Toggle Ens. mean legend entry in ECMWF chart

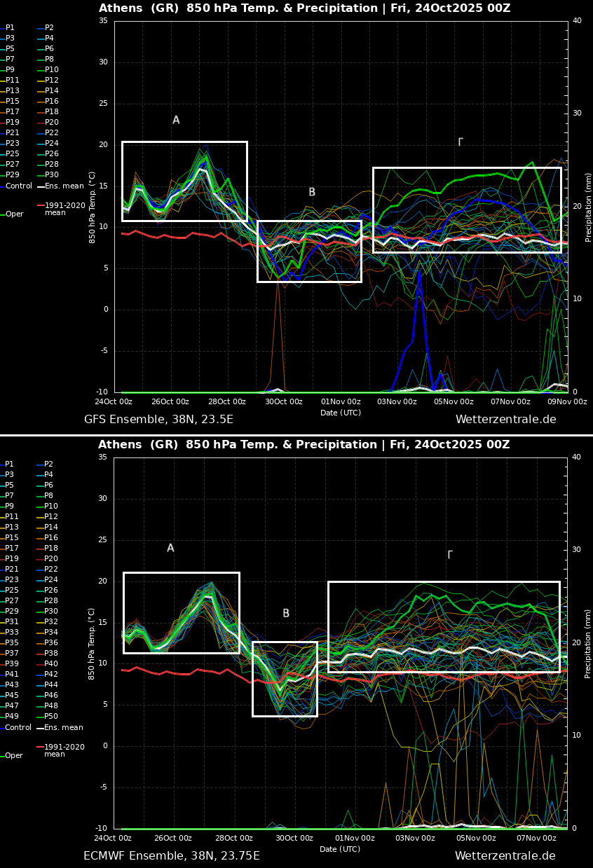[64, 728]
